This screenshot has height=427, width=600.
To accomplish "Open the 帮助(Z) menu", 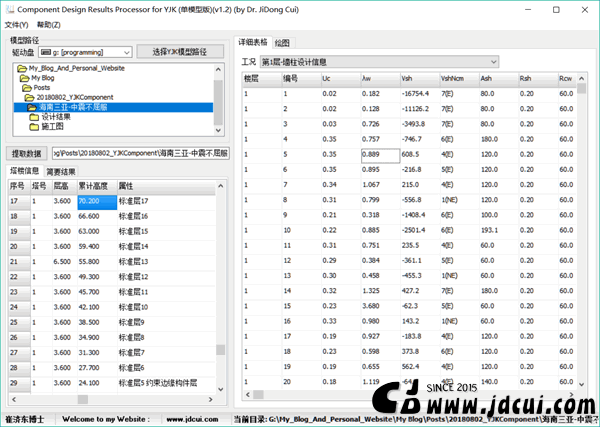I will (x=49, y=25).
